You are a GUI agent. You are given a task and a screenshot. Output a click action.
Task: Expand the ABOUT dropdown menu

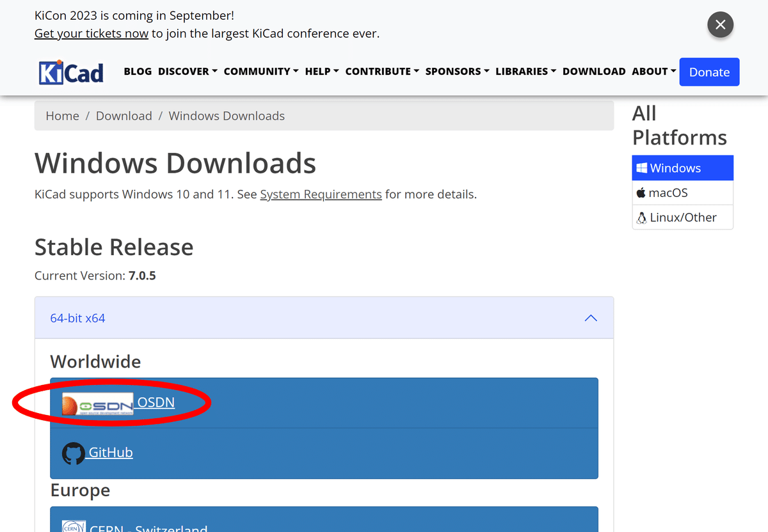click(654, 72)
